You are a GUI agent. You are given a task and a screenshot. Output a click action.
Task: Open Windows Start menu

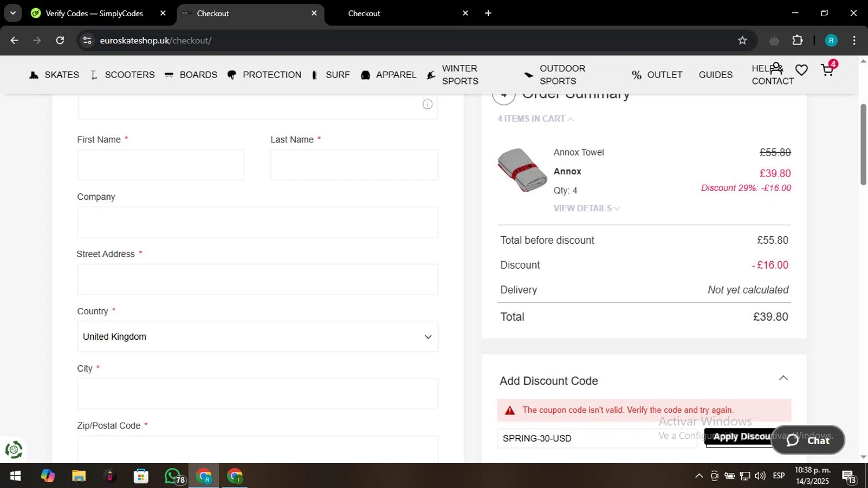click(16, 476)
